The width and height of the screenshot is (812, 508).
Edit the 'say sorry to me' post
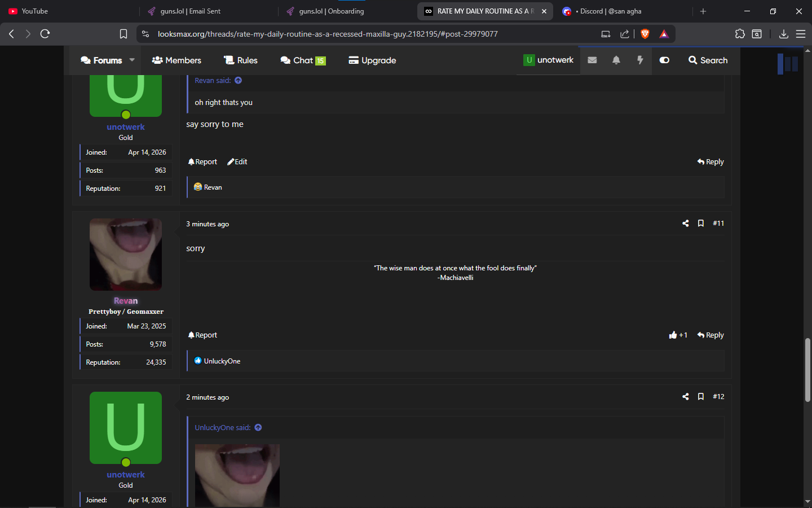tap(237, 161)
